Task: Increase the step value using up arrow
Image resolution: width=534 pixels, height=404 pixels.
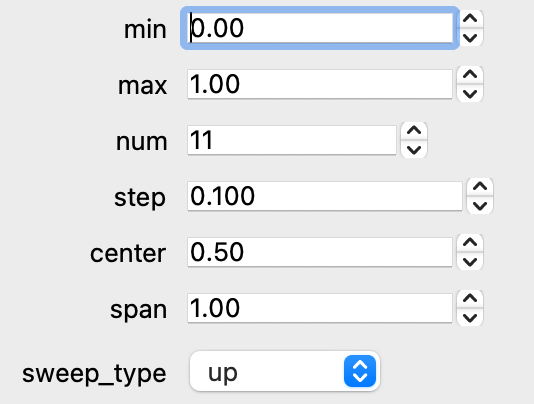Action: pyautogui.click(x=480, y=187)
